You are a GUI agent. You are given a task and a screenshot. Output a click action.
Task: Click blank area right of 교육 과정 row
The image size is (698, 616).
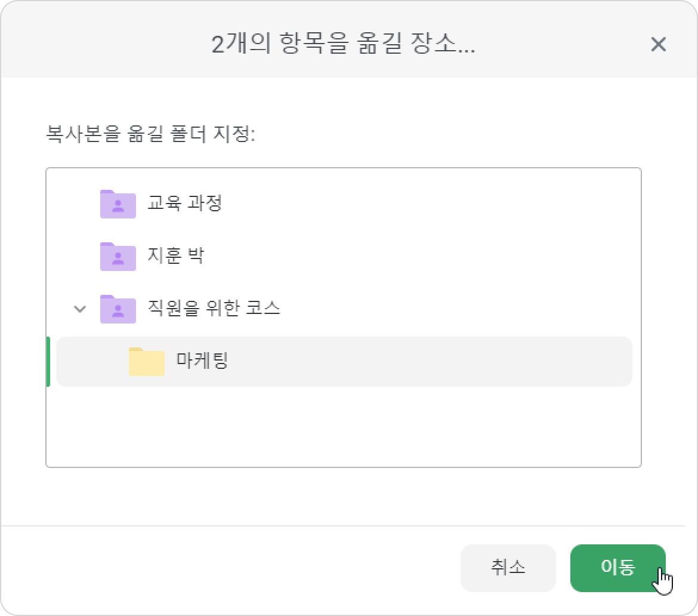[x=430, y=204]
